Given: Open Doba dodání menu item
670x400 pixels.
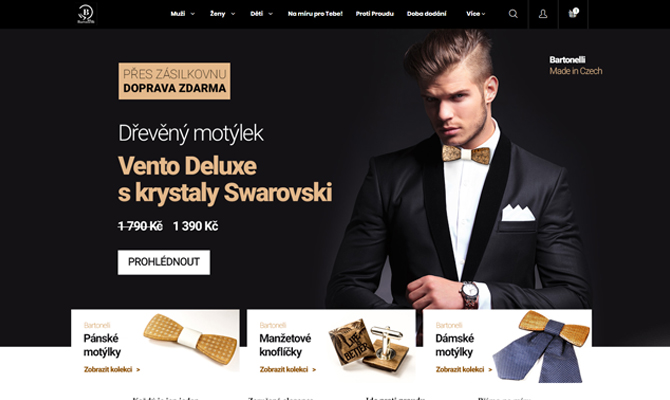Looking at the screenshot, I should [x=426, y=14].
